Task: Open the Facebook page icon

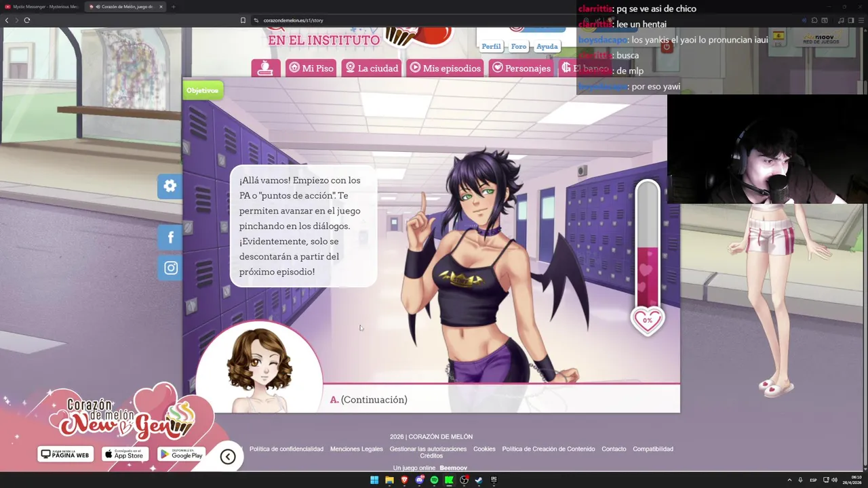Action: (x=170, y=237)
